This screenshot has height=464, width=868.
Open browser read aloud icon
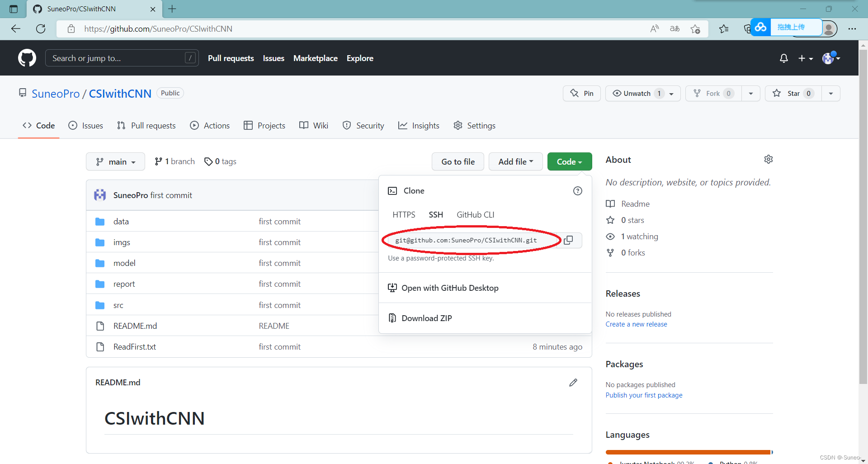click(x=654, y=29)
